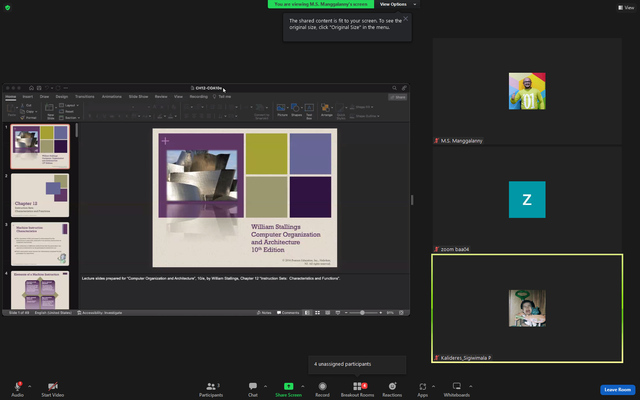Click the PowerPoint search magnifier icon
Image resolution: width=640 pixels, height=400 pixels.
(x=394, y=88)
